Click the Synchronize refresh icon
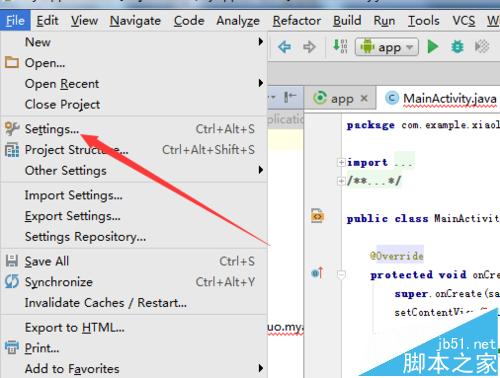 [12, 282]
